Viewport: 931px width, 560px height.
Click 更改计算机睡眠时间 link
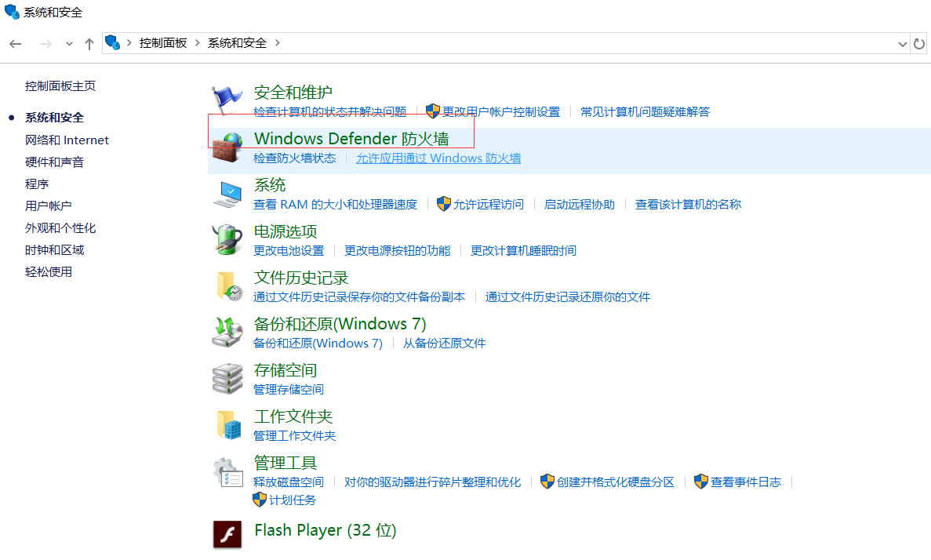tap(523, 251)
